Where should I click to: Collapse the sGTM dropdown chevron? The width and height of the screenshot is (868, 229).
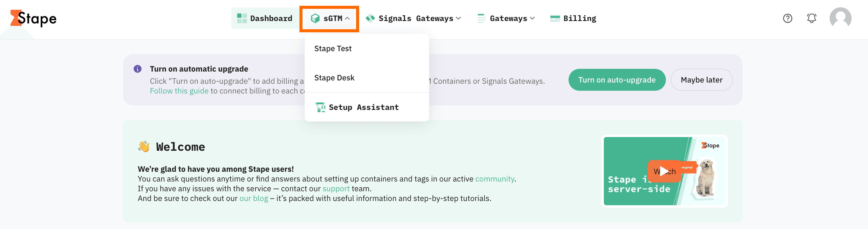(347, 19)
